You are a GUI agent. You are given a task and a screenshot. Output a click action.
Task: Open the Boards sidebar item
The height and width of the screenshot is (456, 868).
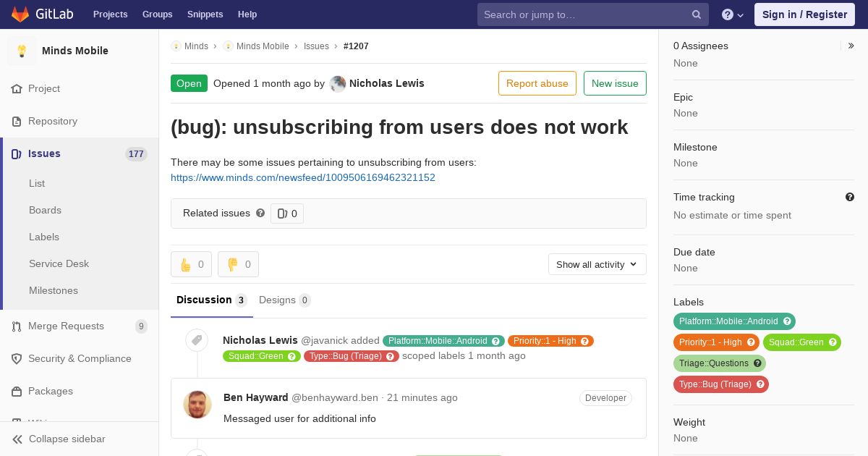tap(45, 211)
